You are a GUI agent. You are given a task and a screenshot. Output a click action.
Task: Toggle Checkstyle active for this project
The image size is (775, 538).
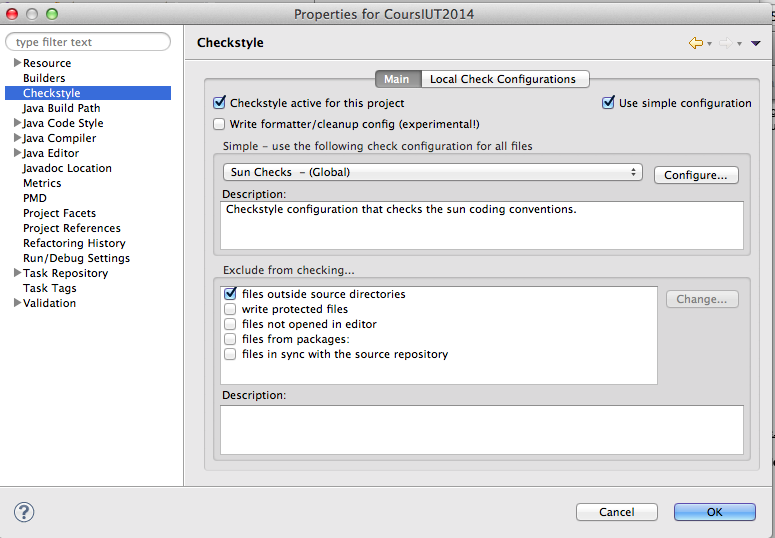[x=220, y=103]
